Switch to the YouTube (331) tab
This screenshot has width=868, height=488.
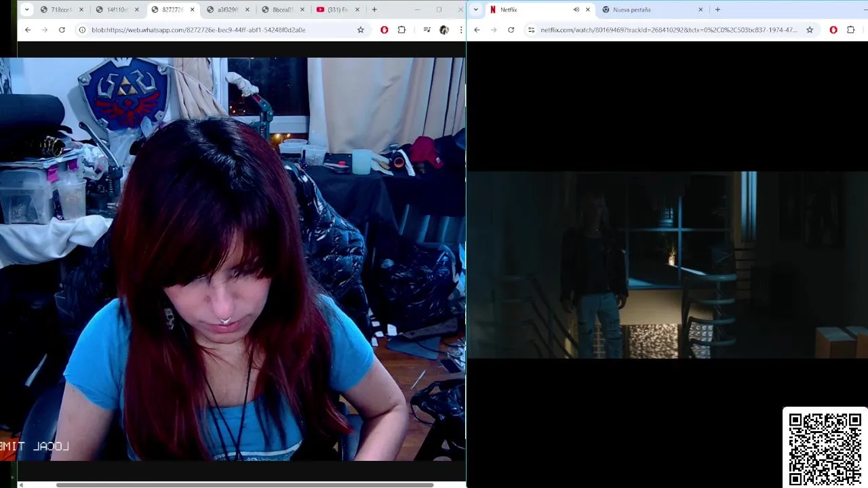coord(338,9)
